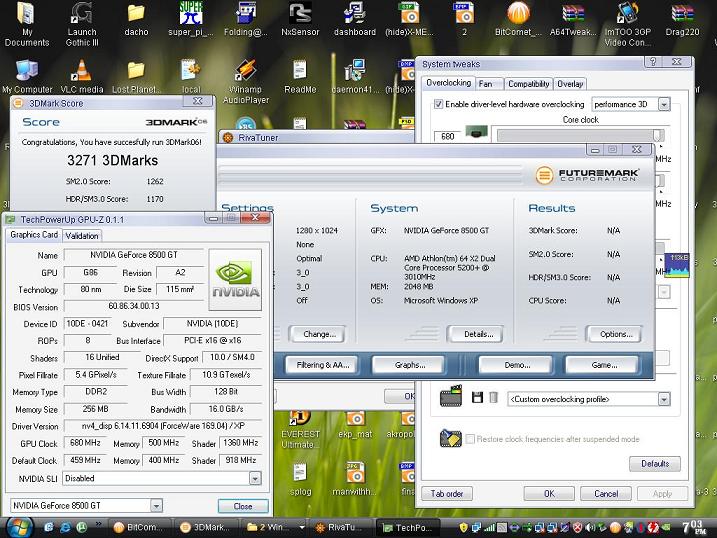Click the Tab order button
Viewport: 717px width, 538px height.
tap(446, 494)
